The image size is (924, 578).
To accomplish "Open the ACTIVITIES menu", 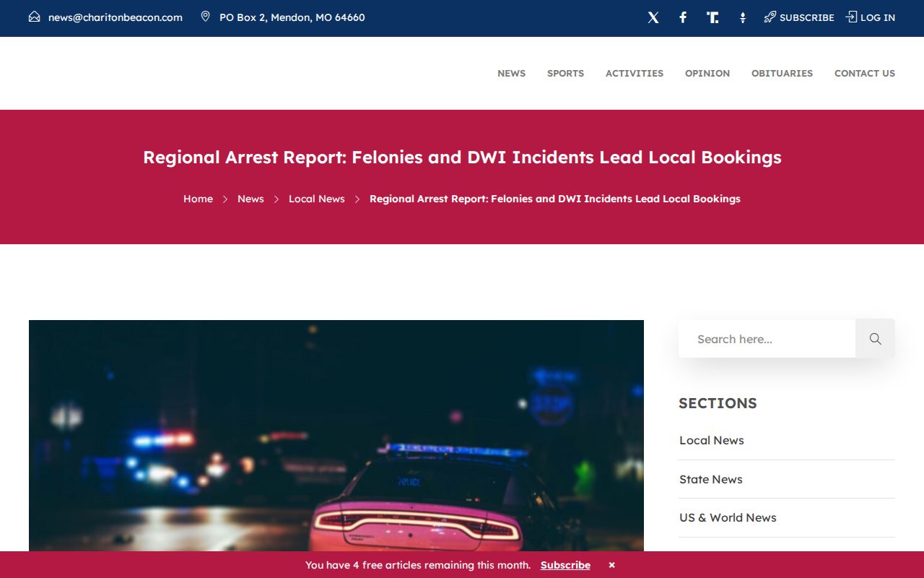I will click(635, 73).
